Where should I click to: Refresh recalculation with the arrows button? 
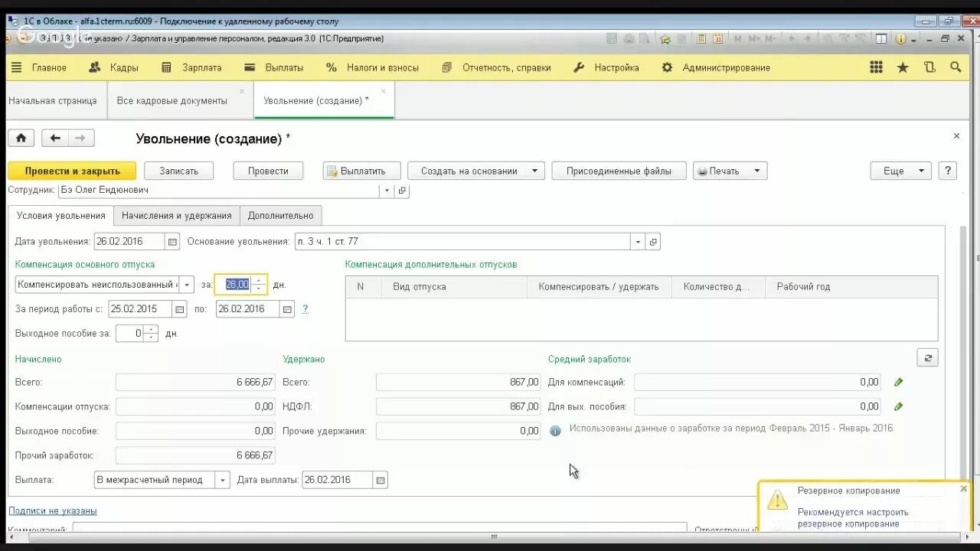pyautogui.click(x=927, y=357)
